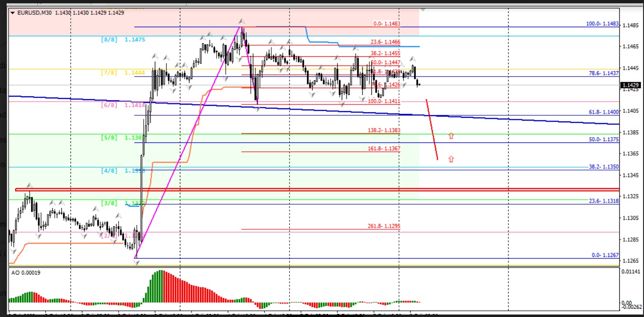
Task: Click the red 161.8-1.1367 Fibonacci label
Action: pos(384,148)
